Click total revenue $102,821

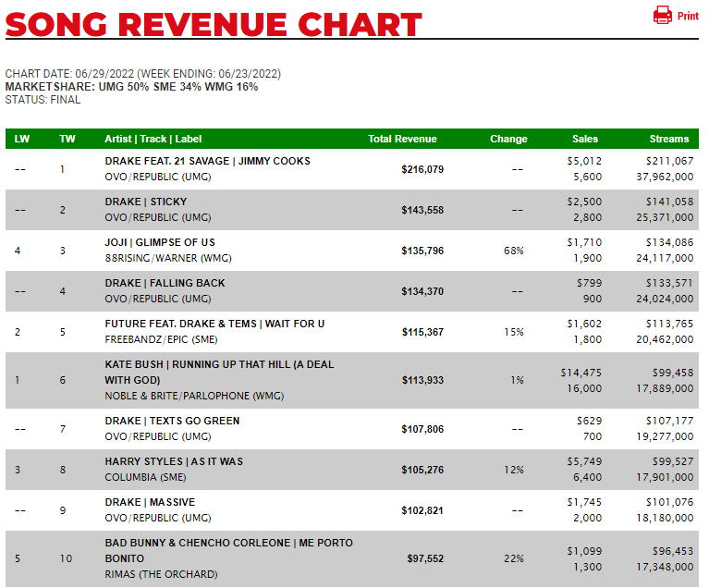(x=422, y=510)
